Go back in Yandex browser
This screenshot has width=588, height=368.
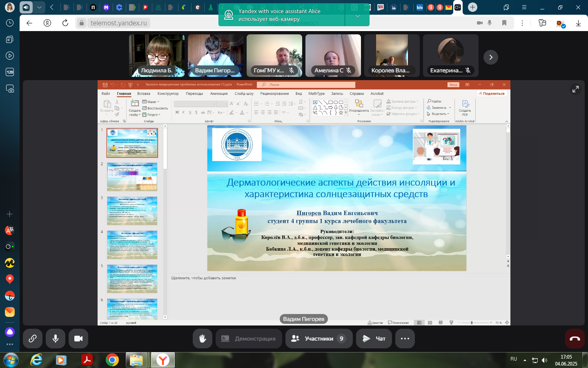tap(29, 23)
